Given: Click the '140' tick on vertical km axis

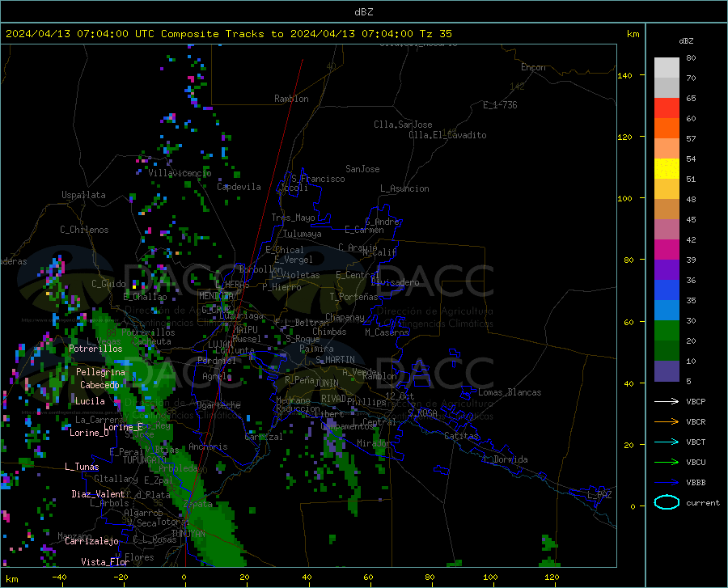Looking at the screenshot, I should pos(624,75).
